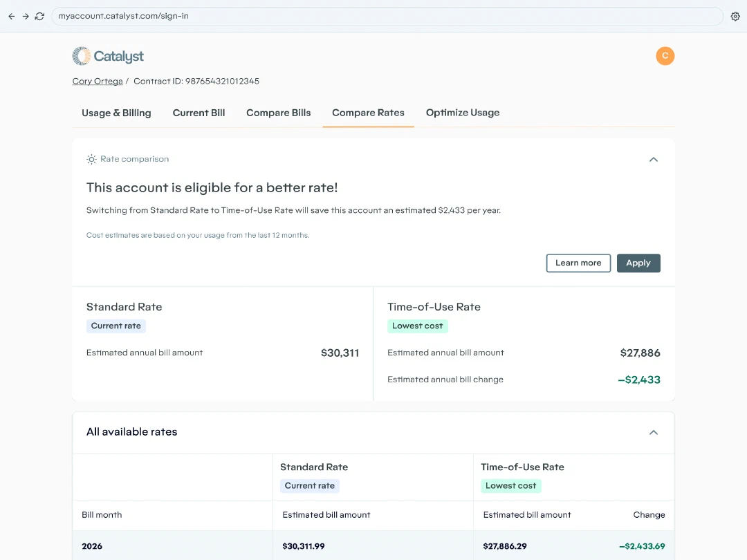Switch to the Usage & Billing tab
Screen dimensions: 747x560
pyautogui.click(x=116, y=113)
